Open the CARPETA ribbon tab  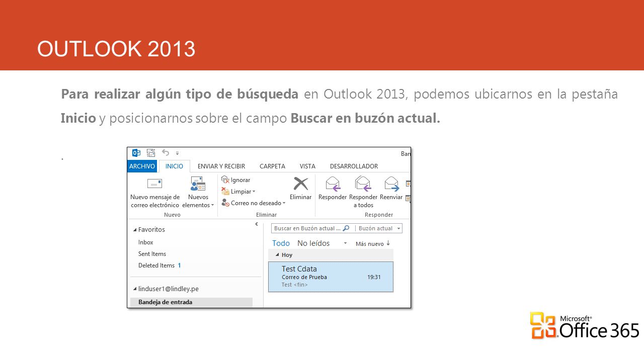272,166
